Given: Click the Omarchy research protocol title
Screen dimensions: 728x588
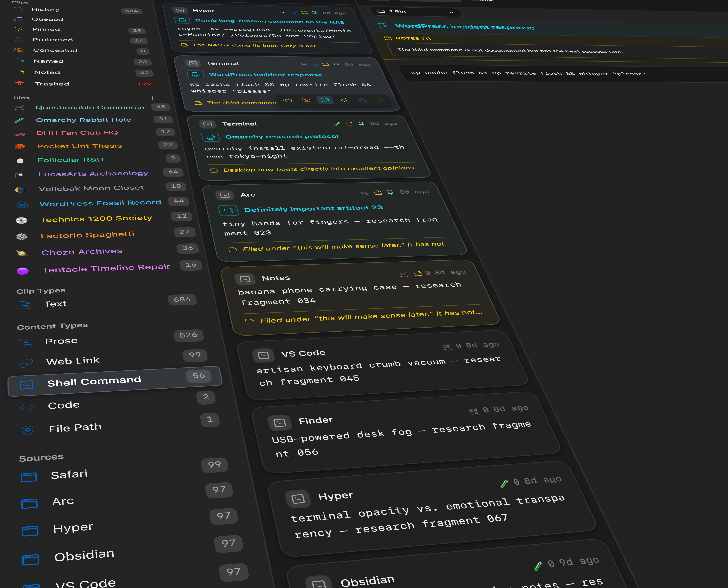Looking at the screenshot, I should click(282, 137).
